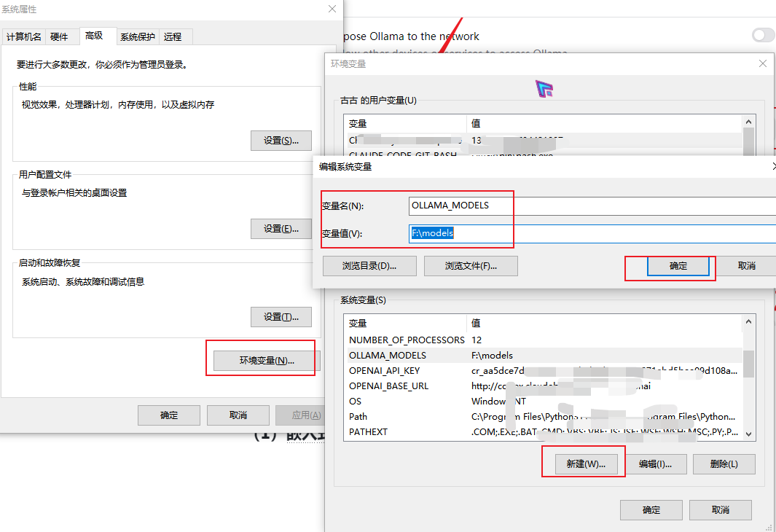Select the Path system variable row
Image resolution: width=776 pixels, height=532 pixels.
click(x=544, y=417)
